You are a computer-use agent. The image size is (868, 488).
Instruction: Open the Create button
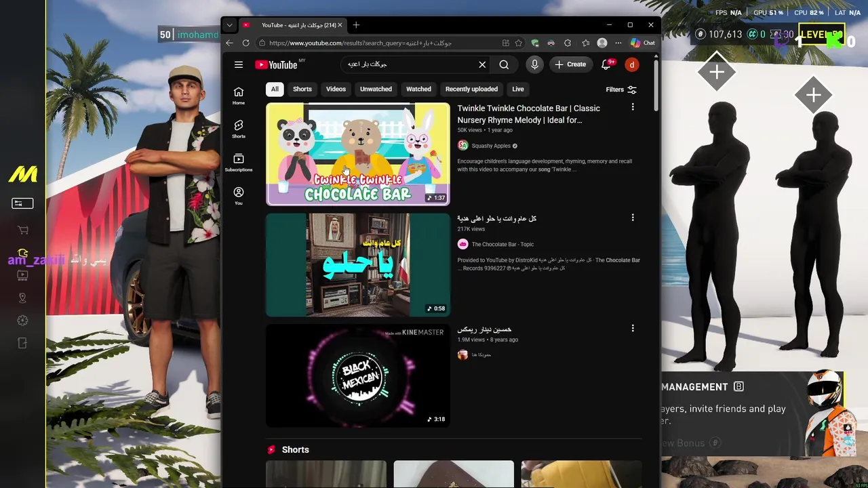(570, 64)
